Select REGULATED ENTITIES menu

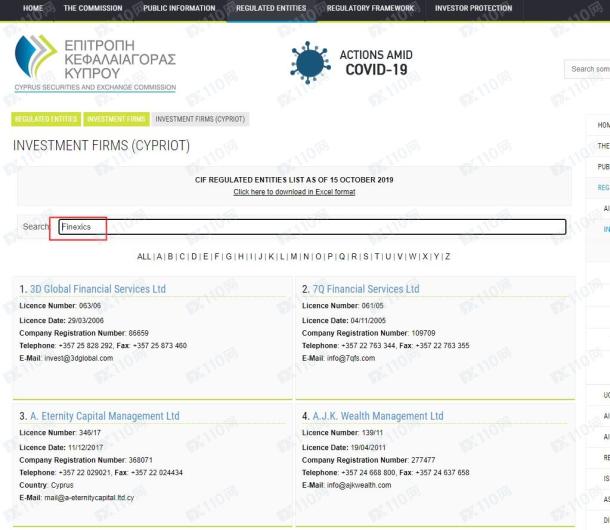[x=271, y=8]
